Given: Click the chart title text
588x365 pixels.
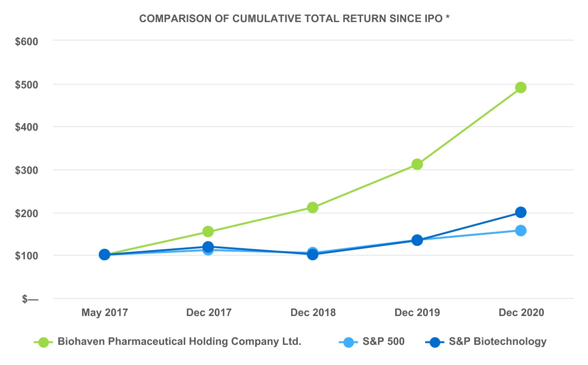Looking at the screenshot, I should click(294, 19).
